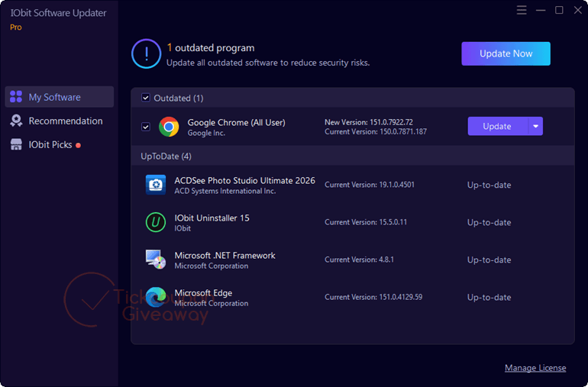This screenshot has height=387, width=588.
Task: Select ACDSee Photo Studio Ultimate 2026 name
Action: coord(244,180)
